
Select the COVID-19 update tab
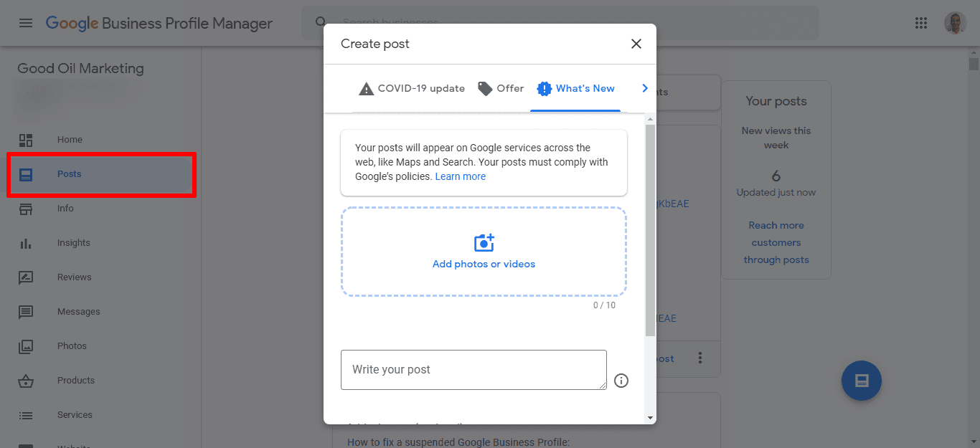[412, 89]
